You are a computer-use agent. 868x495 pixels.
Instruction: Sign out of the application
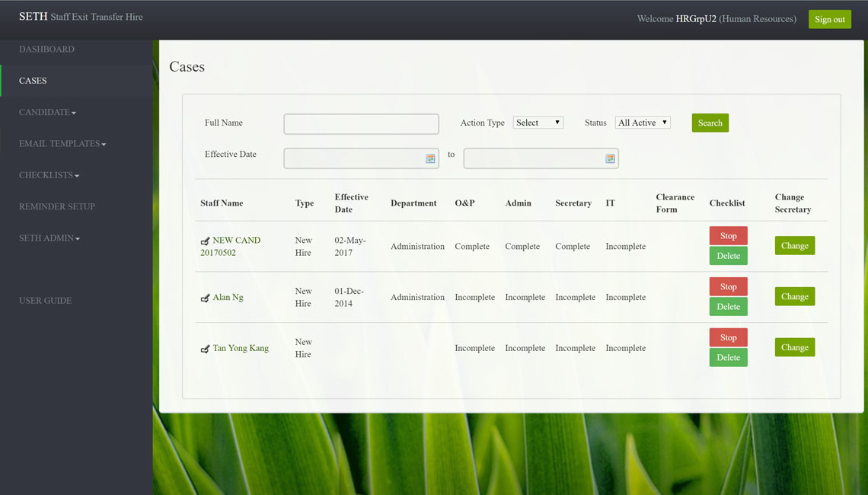(830, 19)
